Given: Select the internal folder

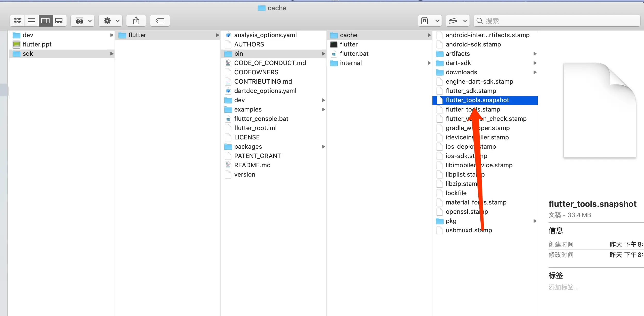Looking at the screenshot, I should coord(351,63).
